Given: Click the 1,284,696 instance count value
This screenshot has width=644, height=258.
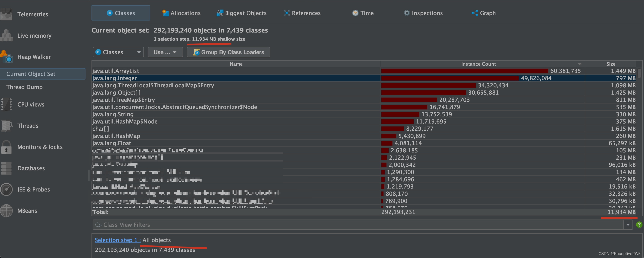Looking at the screenshot, I should click(x=400, y=180).
